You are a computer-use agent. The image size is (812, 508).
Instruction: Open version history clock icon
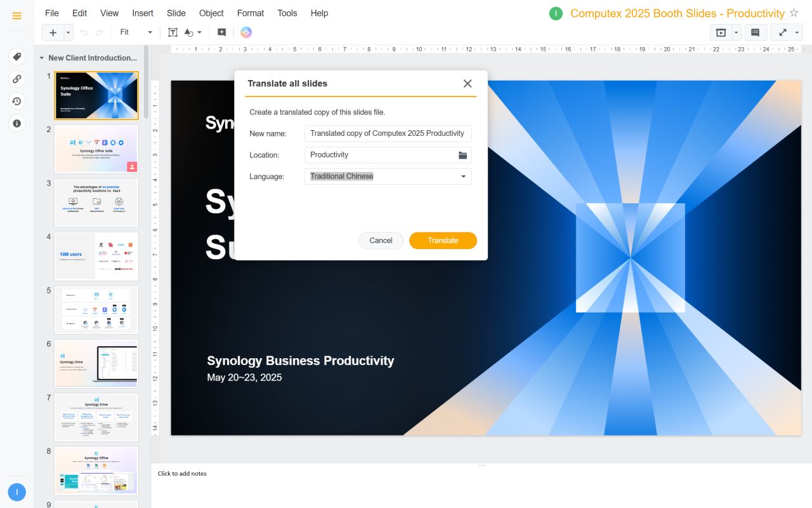pos(17,101)
